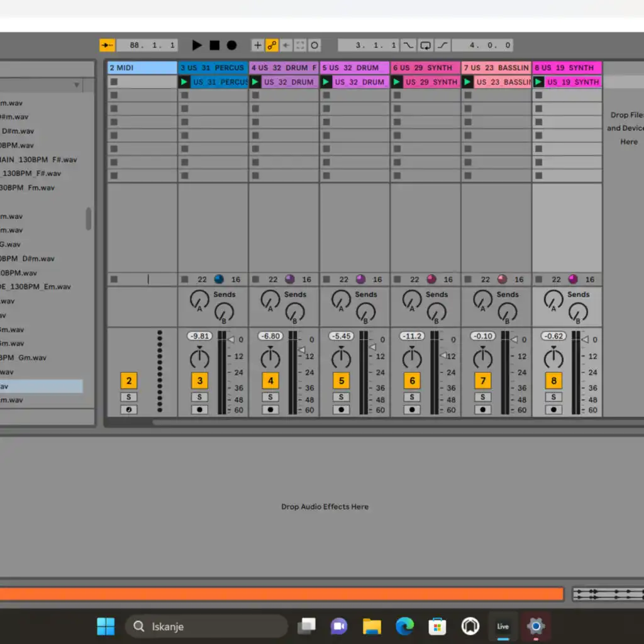Click the -9.81 volume field on track 3

pyautogui.click(x=199, y=336)
